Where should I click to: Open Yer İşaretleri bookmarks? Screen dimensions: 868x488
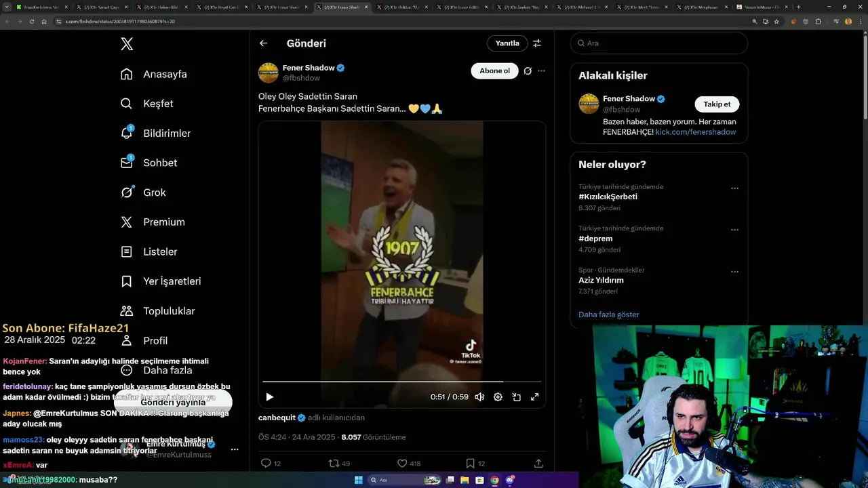click(161, 281)
